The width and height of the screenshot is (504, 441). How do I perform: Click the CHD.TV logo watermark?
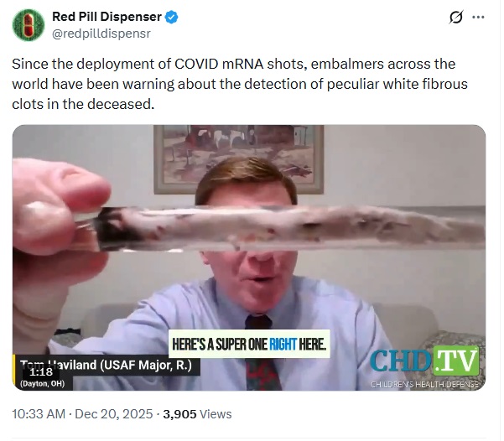(x=424, y=361)
